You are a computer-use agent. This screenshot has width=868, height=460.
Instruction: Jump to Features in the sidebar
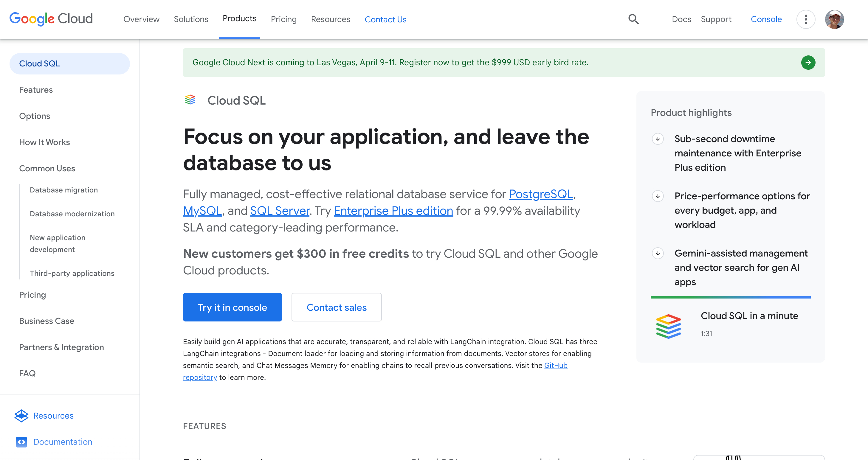click(36, 90)
